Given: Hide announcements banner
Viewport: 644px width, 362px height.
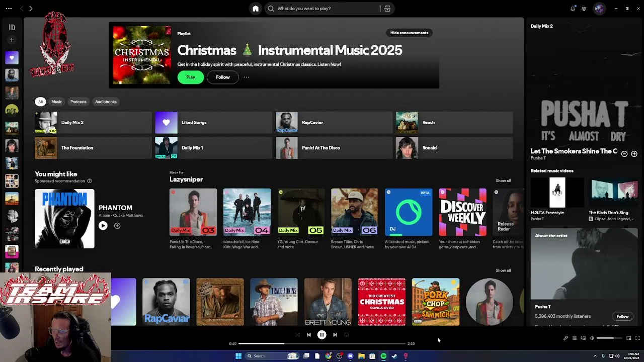Looking at the screenshot, I should point(409,33).
